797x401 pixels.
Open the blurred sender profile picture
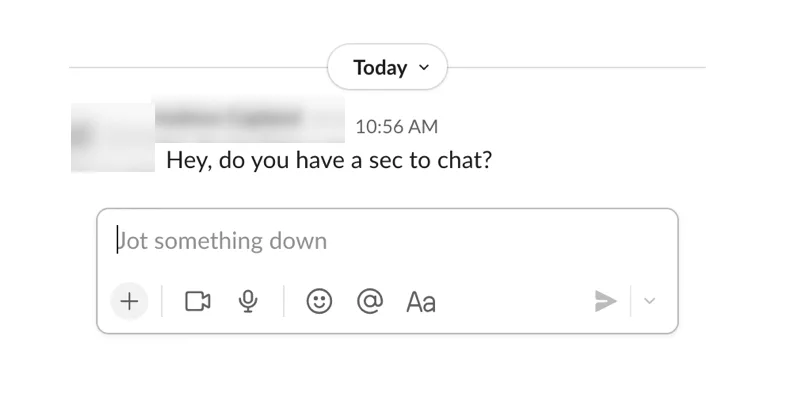113,137
